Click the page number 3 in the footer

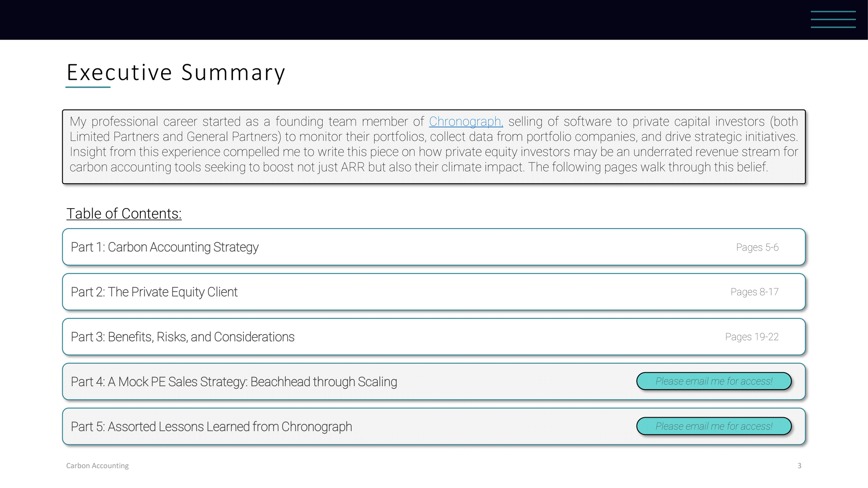(x=799, y=465)
